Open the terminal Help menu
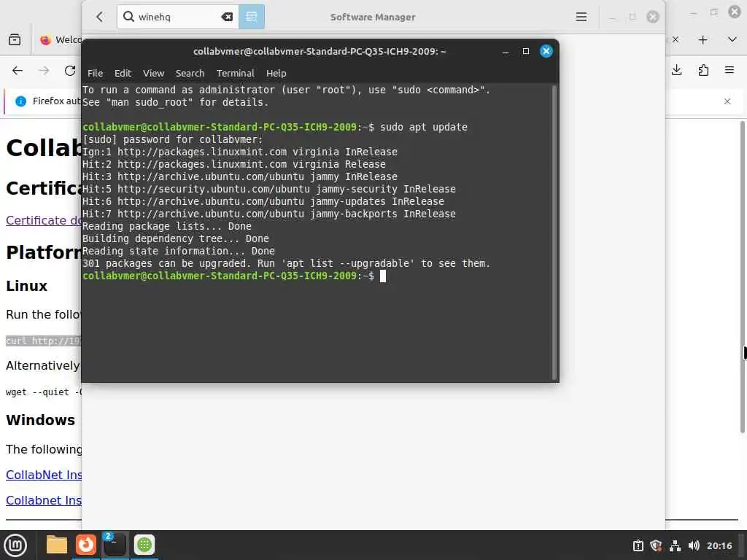The height and width of the screenshot is (560, 747). pos(276,74)
